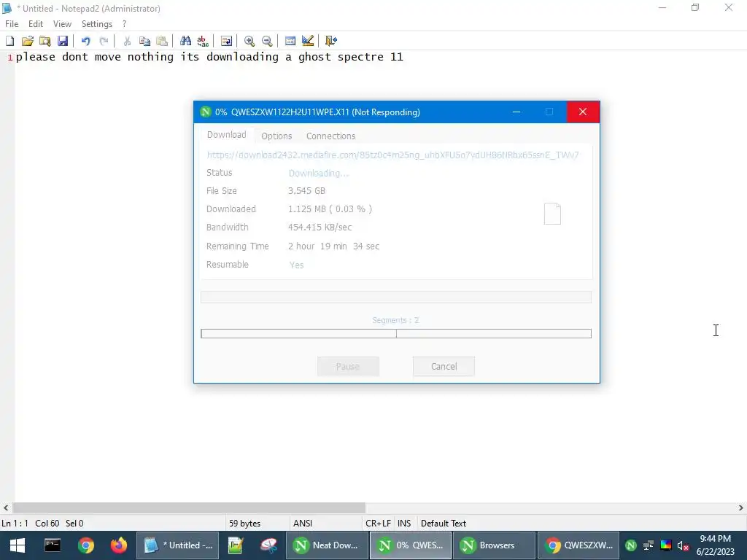
Task: Open Replace with the ab-ac icon
Action: point(203,41)
